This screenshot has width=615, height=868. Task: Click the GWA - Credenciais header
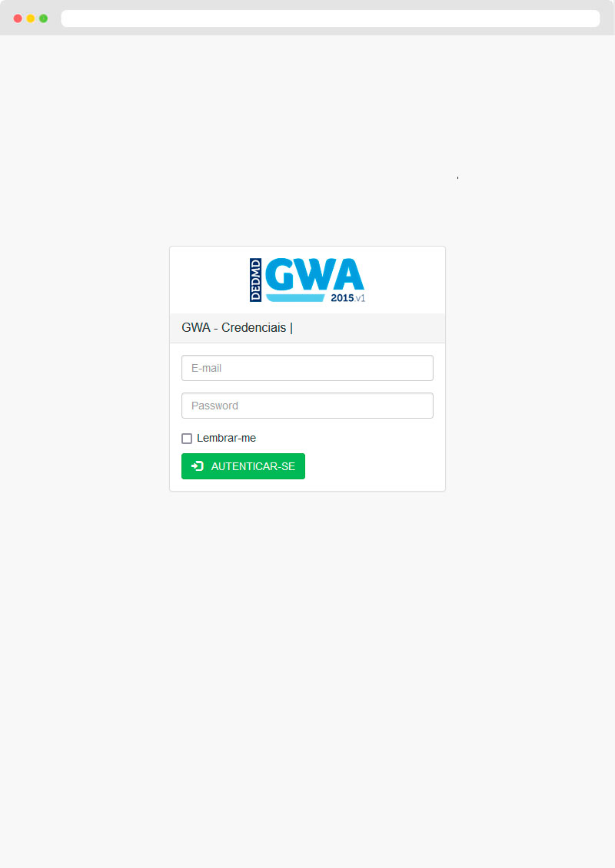237,328
